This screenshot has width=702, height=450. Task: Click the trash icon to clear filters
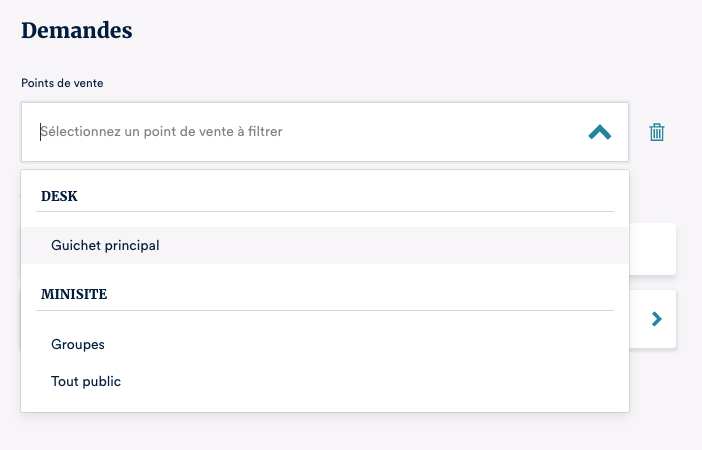(x=657, y=132)
